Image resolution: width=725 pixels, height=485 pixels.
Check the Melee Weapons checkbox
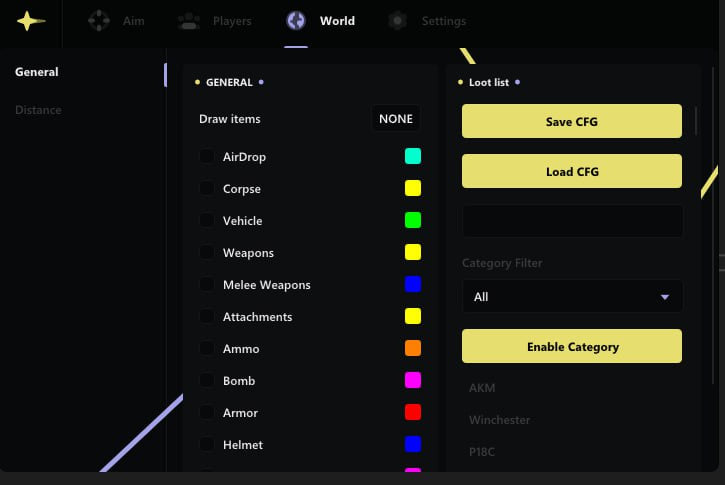tap(206, 285)
